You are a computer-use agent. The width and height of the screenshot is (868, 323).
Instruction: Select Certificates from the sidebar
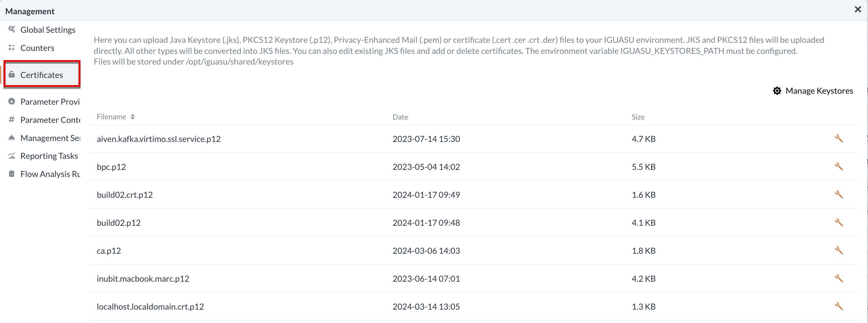41,75
